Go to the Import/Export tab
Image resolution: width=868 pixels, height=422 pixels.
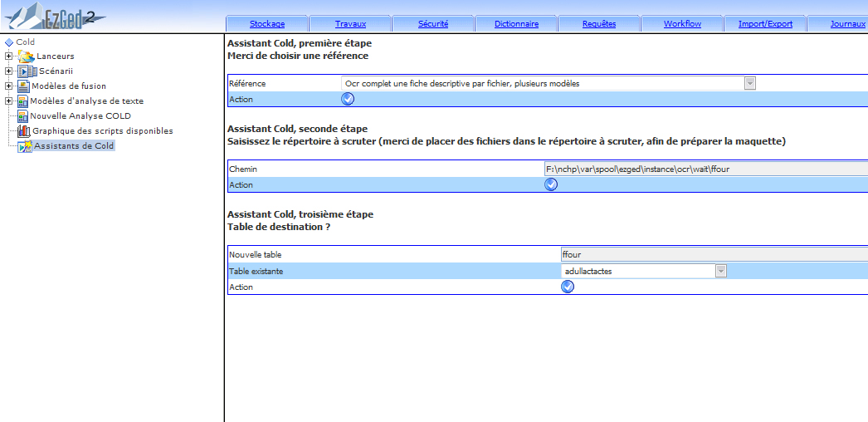(x=765, y=24)
